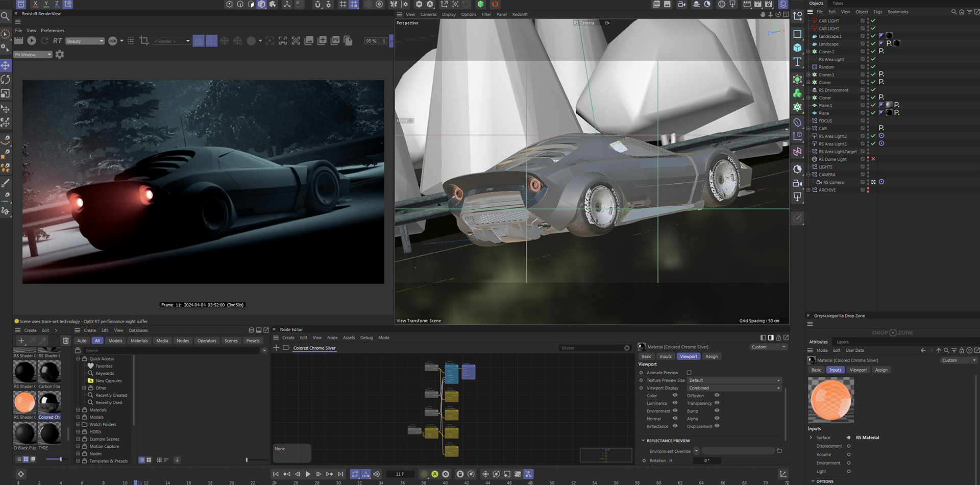This screenshot has width=980, height=485.
Task: Select the crop region tool in RenderView
Action: (144, 41)
